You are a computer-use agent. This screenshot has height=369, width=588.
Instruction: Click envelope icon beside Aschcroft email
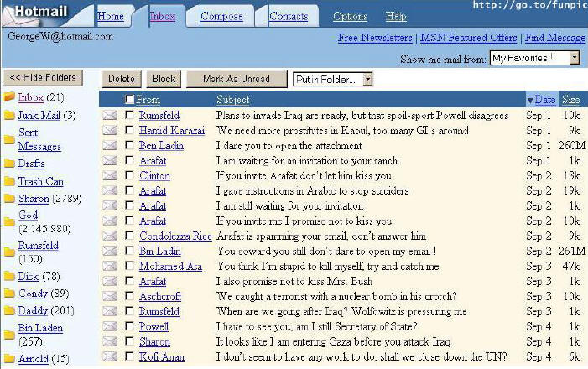pyautogui.click(x=110, y=296)
